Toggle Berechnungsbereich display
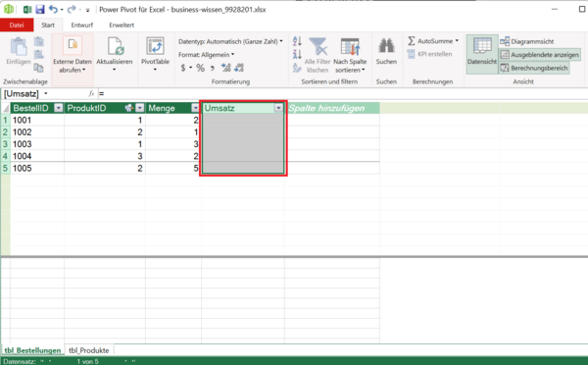The height and width of the screenshot is (365, 588). click(x=534, y=68)
